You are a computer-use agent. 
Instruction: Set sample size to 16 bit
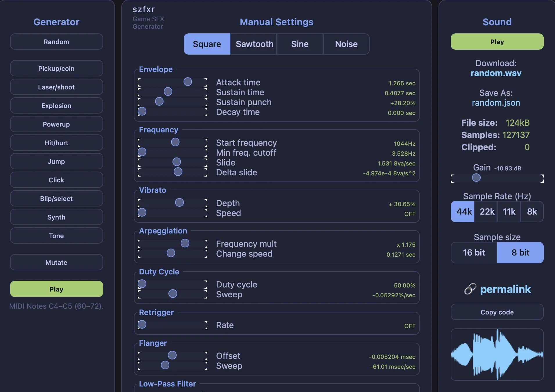click(x=474, y=252)
